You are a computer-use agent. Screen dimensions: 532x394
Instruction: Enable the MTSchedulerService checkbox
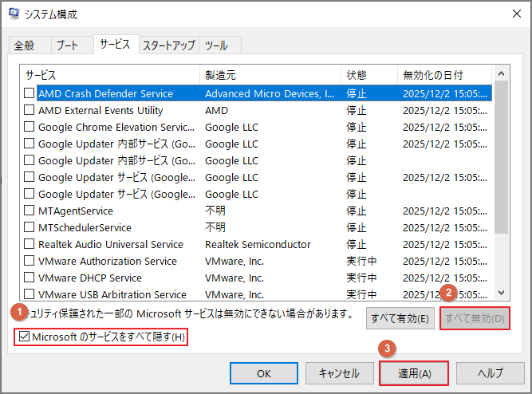tap(30, 227)
